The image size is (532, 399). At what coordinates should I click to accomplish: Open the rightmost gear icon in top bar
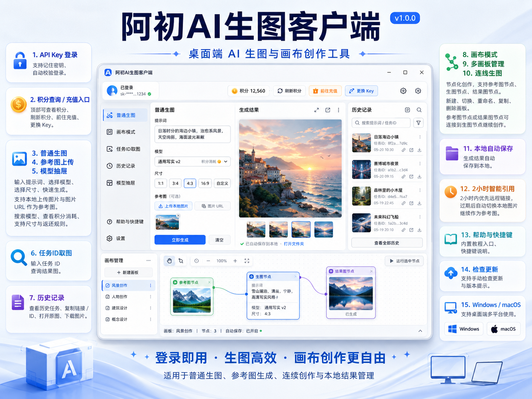coord(418,91)
